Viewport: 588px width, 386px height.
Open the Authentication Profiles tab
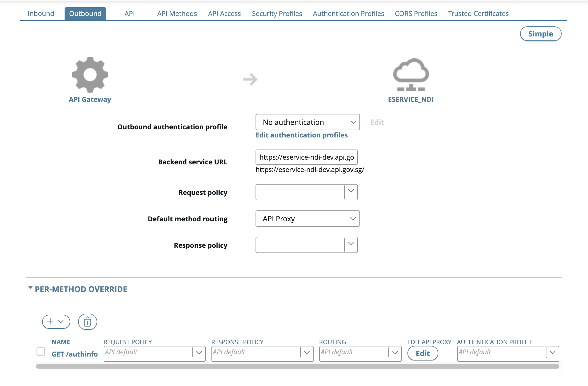[348, 13]
